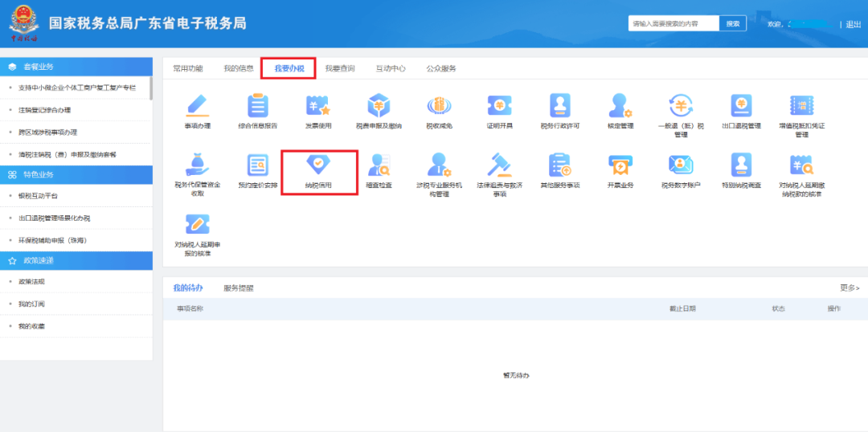This screenshot has height=432, width=868.
Task: Open 证明开具 ticket icon
Action: (x=499, y=105)
